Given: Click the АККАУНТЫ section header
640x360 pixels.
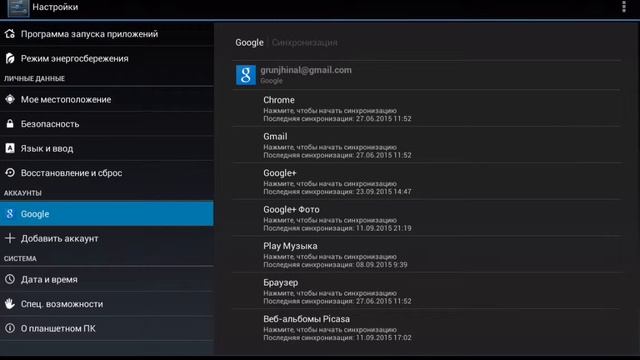Looking at the screenshot, I should pyautogui.click(x=23, y=193).
